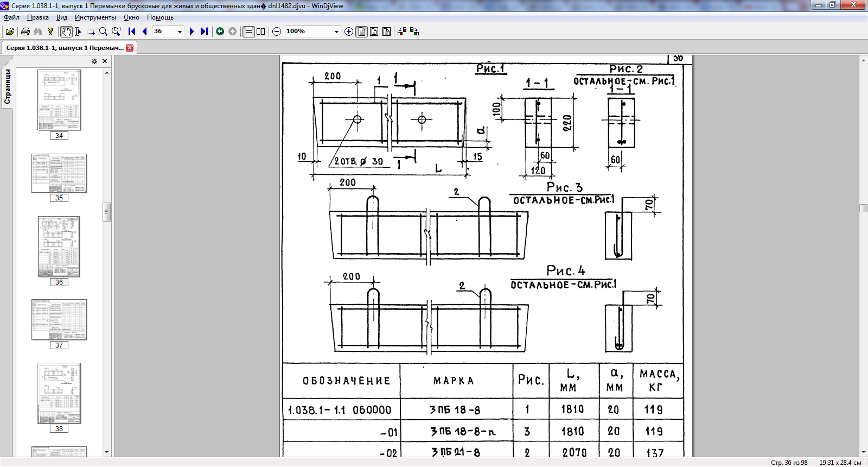Click the zoom out minus button
The width and height of the screenshot is (868, 467).
277,31
